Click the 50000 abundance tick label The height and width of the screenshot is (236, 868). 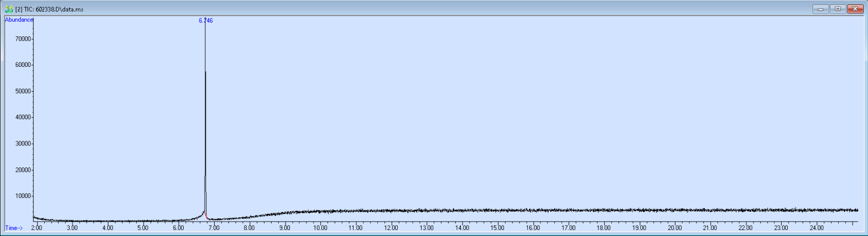(x=23, y=91)
